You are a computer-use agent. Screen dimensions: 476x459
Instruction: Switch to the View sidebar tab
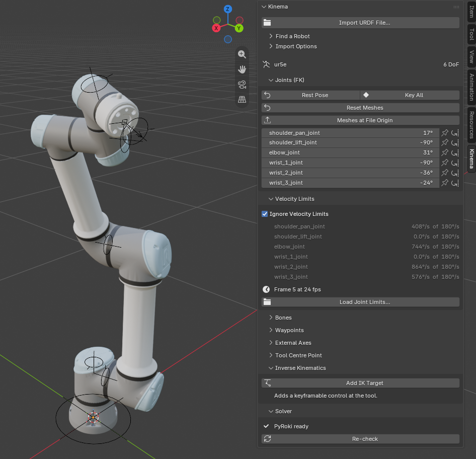point(471,57)
